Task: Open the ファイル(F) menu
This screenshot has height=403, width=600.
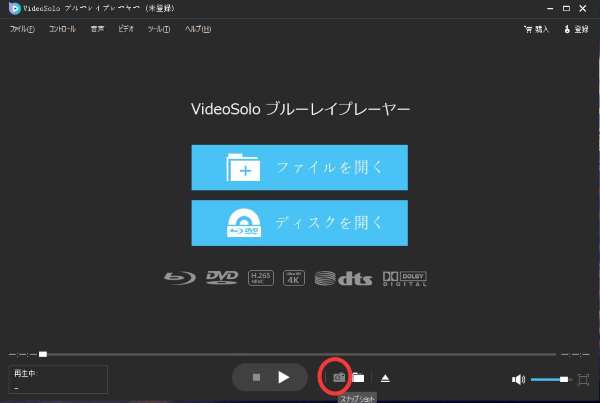Action: 22,29
